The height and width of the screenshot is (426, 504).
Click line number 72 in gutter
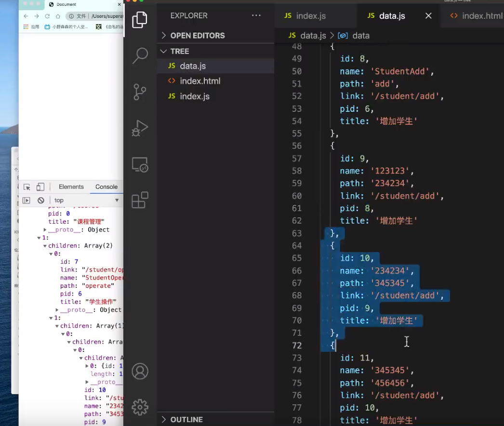click(x=297, y=346)
